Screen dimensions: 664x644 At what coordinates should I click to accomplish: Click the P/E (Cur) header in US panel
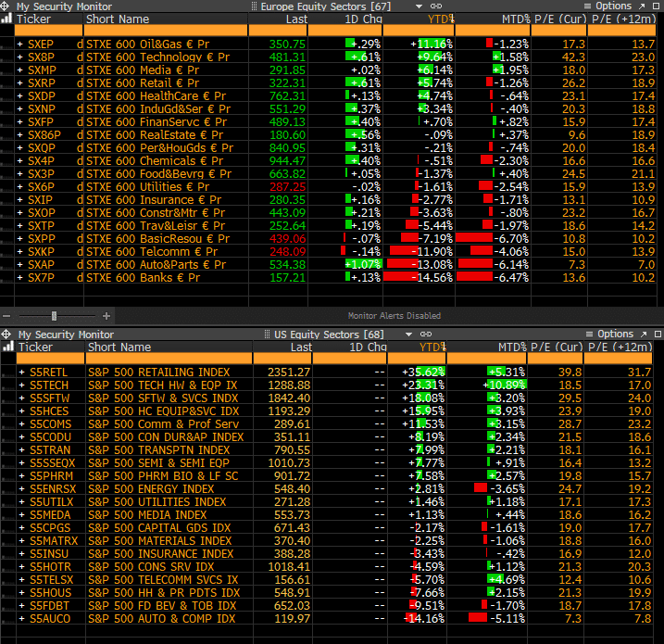coord(557,347)
